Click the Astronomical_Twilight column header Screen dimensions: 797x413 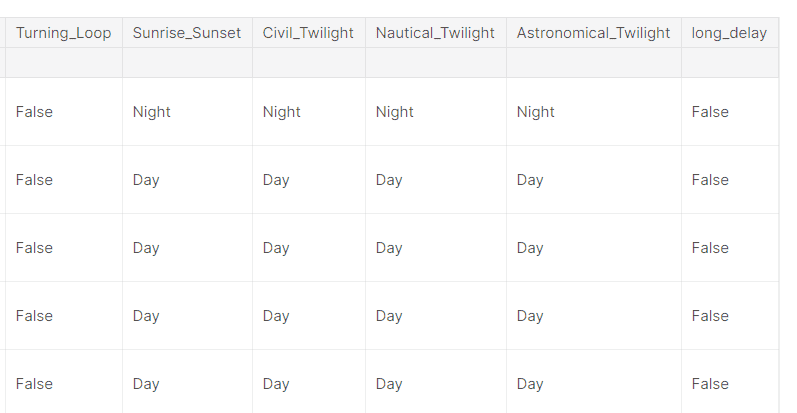coord(594,33)
